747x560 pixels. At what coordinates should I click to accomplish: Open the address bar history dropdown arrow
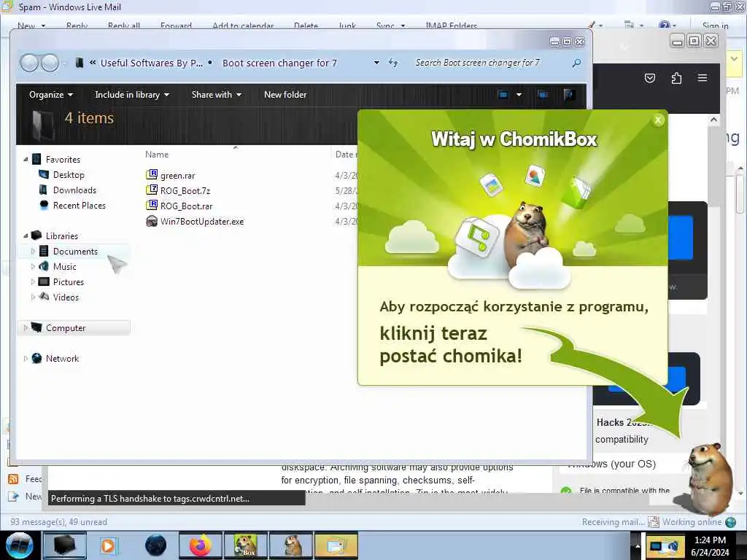pos(376,63)
